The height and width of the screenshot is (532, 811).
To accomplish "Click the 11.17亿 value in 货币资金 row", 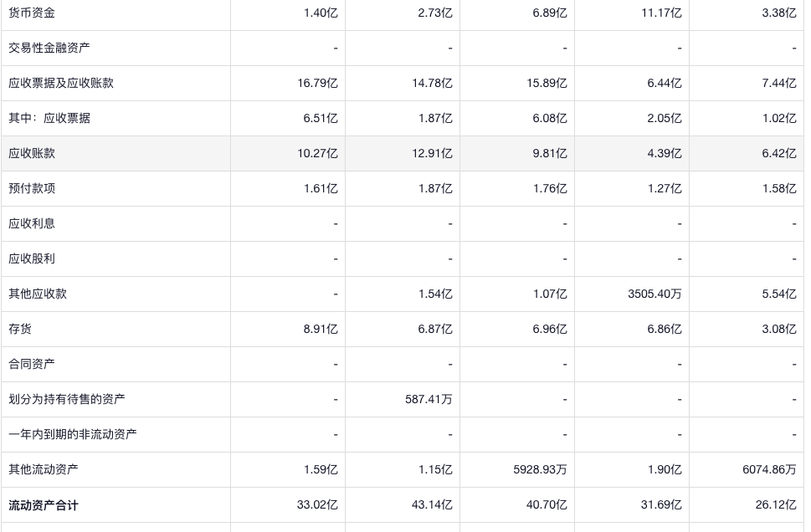I will 661,13.
